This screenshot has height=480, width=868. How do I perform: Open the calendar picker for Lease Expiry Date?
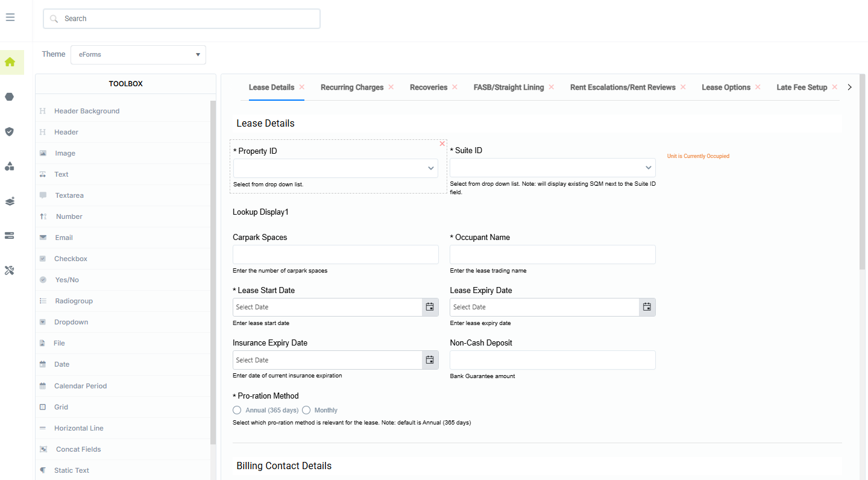pos(647,307)
